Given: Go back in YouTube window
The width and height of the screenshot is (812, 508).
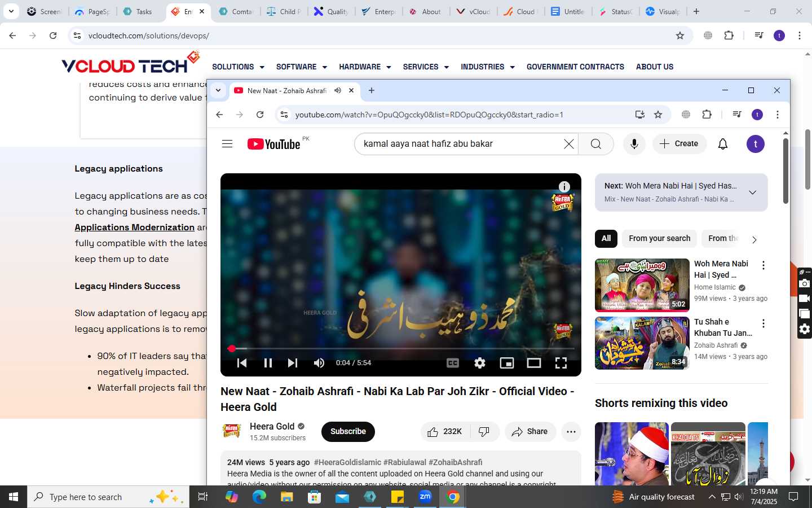Looking at the screenshot, I should (x=219, y=115).
